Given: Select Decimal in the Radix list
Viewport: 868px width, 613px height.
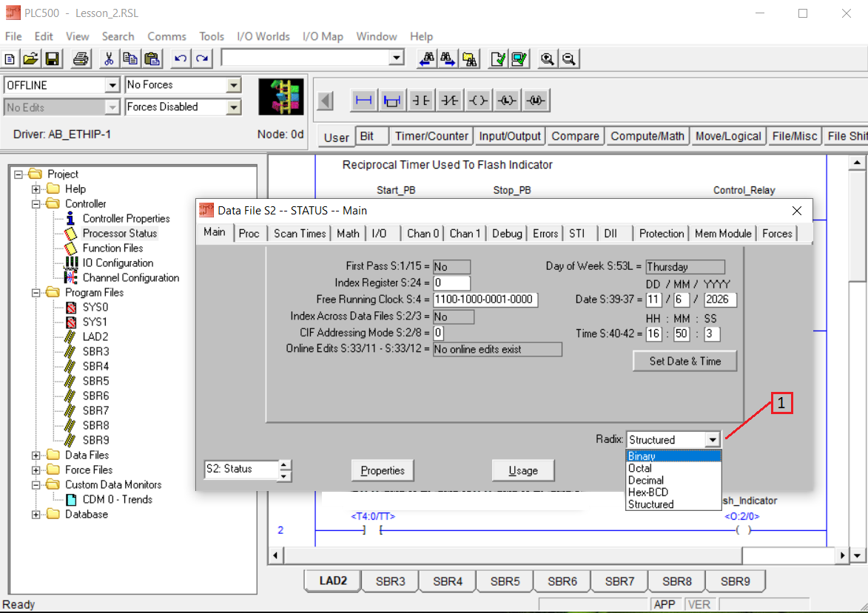Looking at the screenshot, I should click(x=673, y=480).
